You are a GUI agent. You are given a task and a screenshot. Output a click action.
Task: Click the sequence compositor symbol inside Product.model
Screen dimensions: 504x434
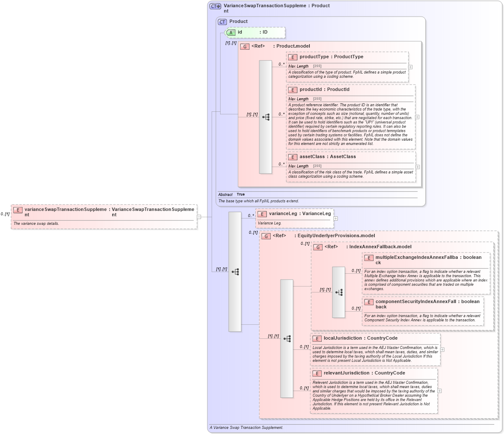(x=266, y=117)
